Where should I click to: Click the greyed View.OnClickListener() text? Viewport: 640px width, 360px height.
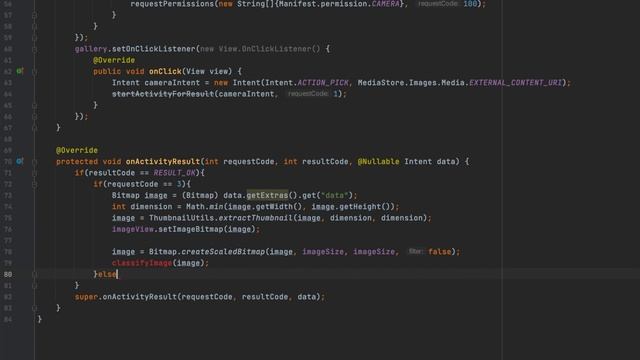[x=269, y=49]
